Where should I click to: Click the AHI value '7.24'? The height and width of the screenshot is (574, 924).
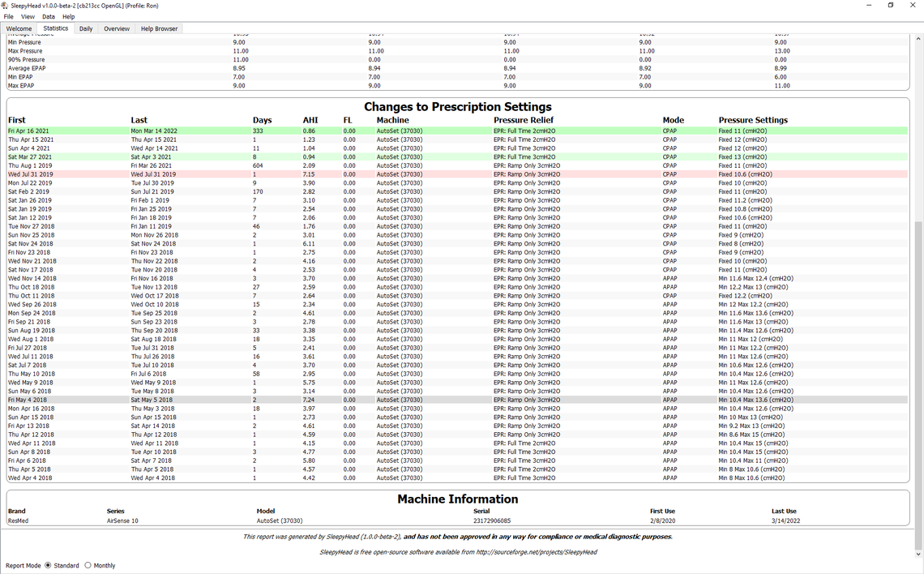309,400
